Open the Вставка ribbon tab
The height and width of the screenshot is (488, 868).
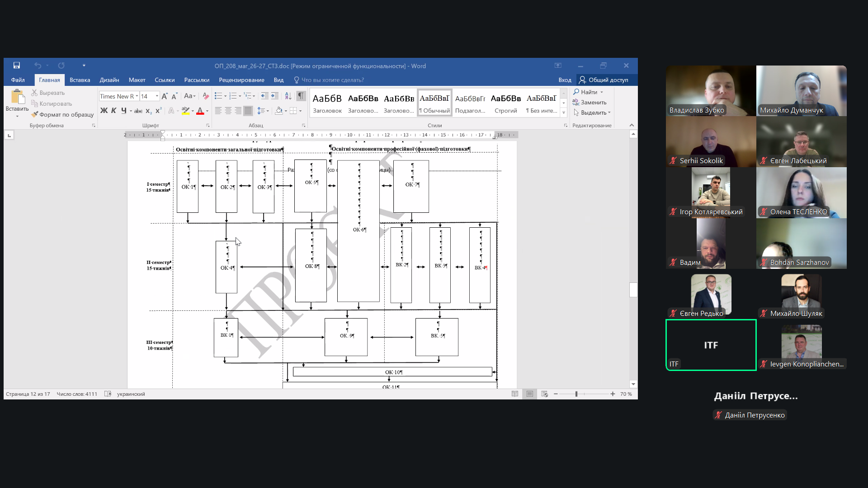(80, 80)
